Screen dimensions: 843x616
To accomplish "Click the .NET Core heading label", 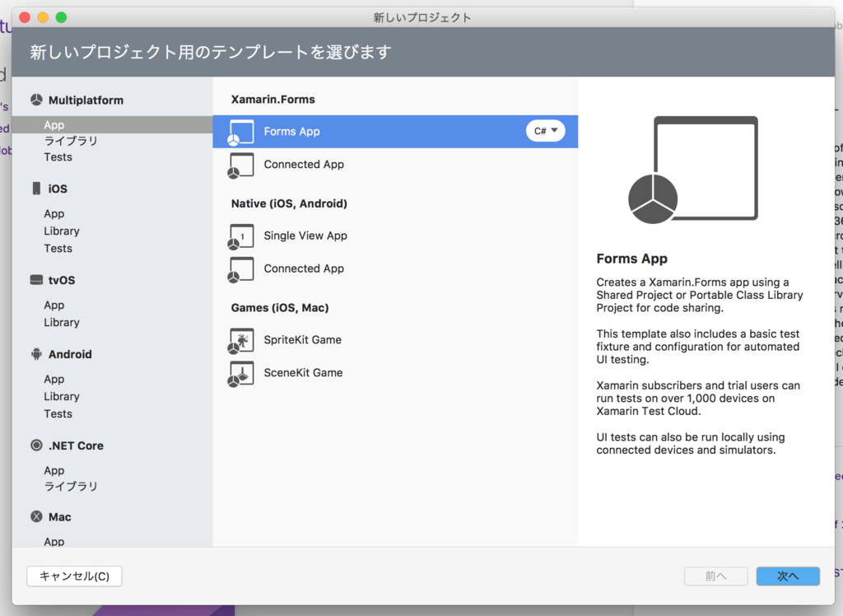I will 76,446.
